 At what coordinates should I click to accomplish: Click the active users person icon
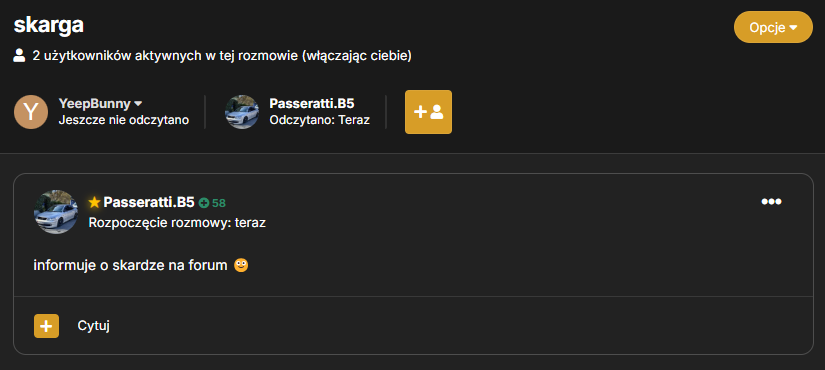(19, 55)
